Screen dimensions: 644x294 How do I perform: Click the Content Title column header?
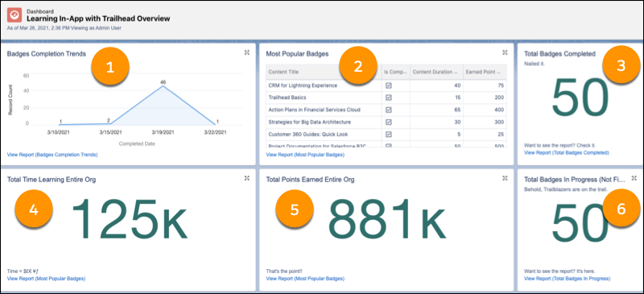324,72
